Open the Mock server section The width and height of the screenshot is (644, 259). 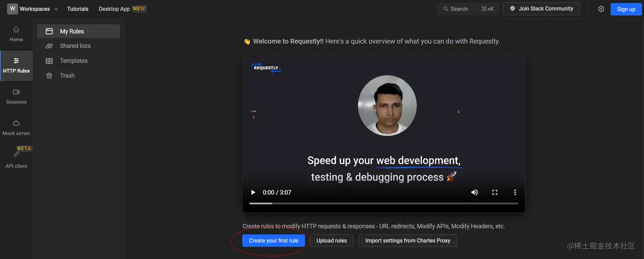point(16,128)
